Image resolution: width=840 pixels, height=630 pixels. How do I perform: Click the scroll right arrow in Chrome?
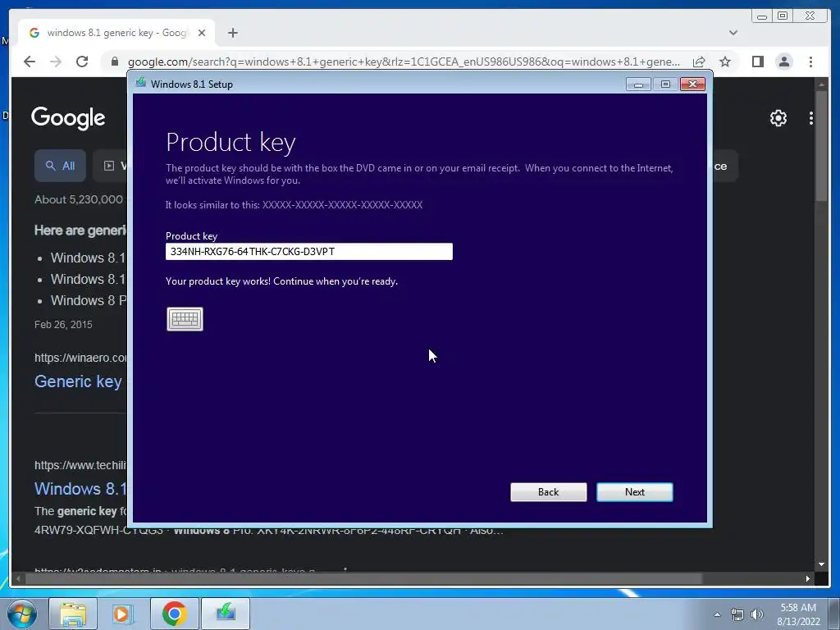(808, 578)
